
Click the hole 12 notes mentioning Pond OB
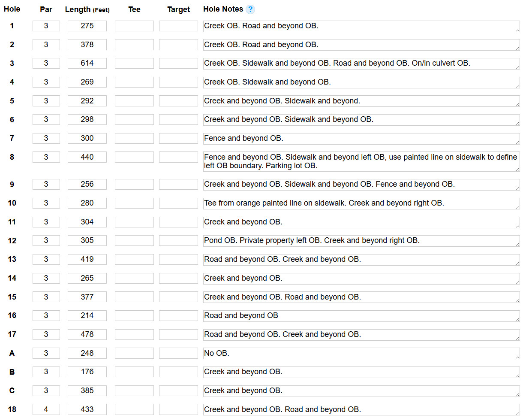click(361, 240)
